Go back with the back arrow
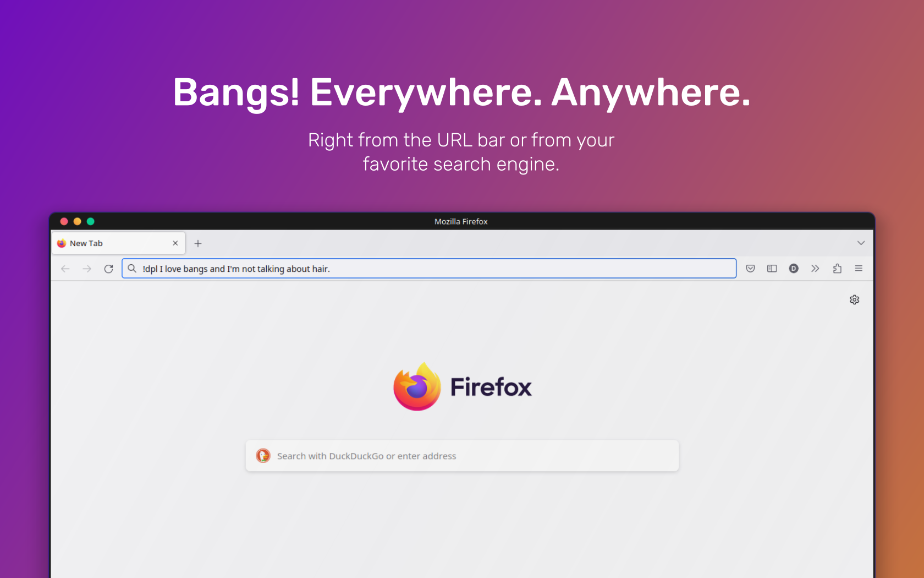Screen dimensions: 924x578 (65, 269)
